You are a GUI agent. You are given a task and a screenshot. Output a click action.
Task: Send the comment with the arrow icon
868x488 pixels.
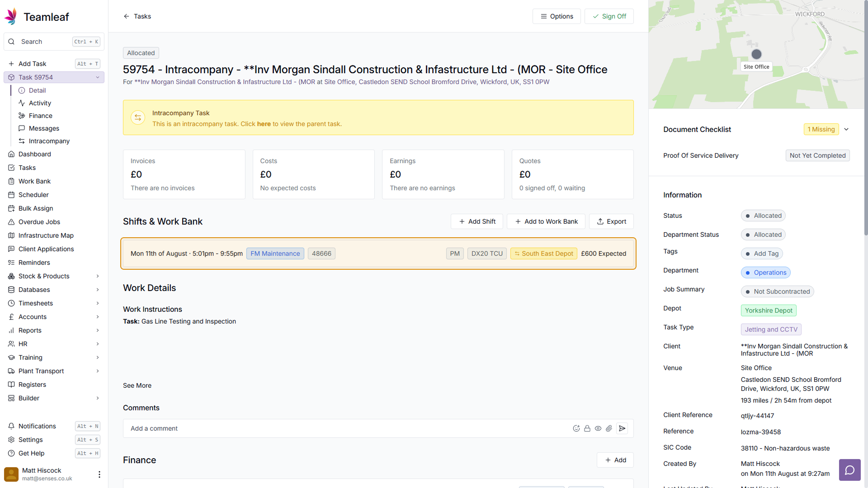pyautogui.click(x=622, y=428)
